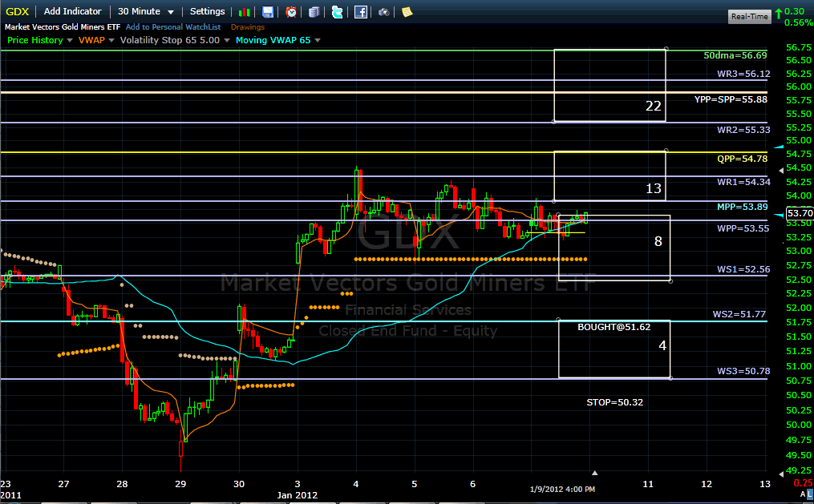Open the stacked database icon in the toolbar
Screen dimensions: 814x504
coord(314,12)
